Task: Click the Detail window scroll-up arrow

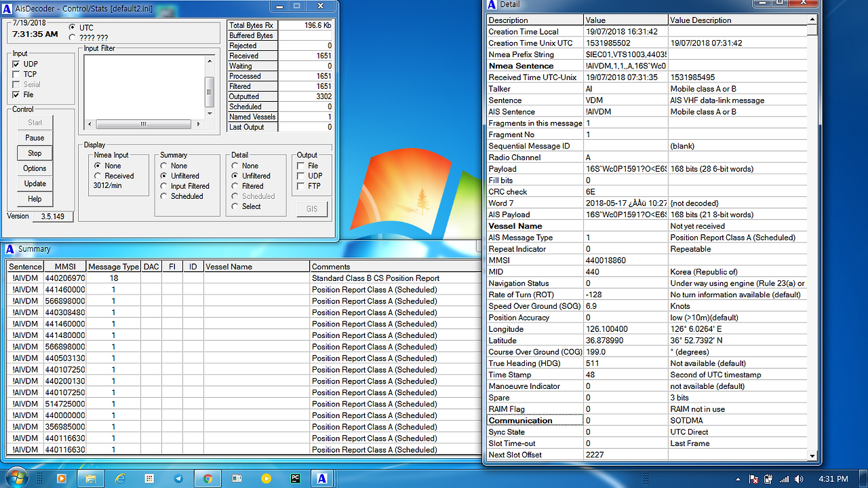Action: pos(812,20)
